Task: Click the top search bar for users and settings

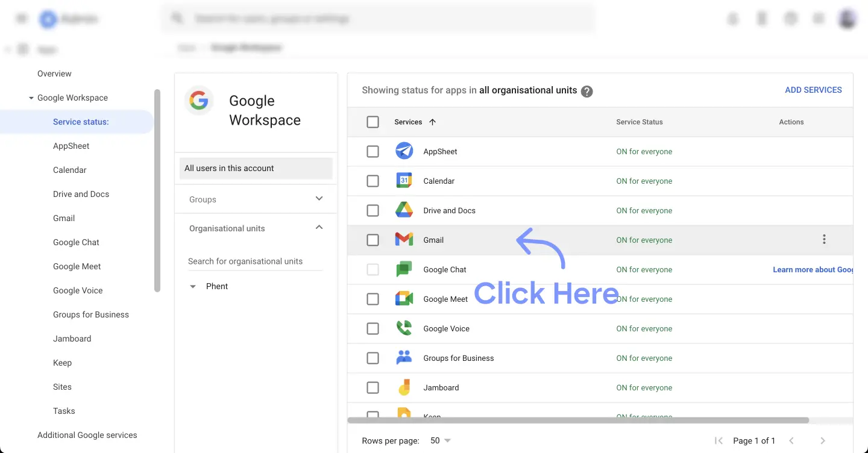Action: click(x=378, y=19)
